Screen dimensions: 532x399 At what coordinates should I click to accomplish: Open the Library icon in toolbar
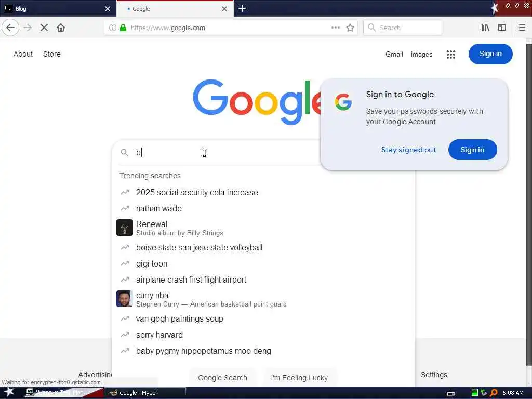click(x=485, y=28)
